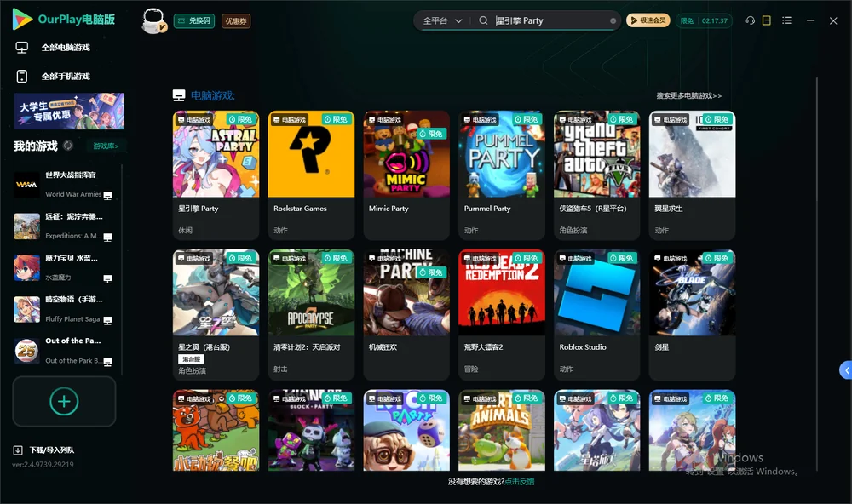Open the 兑换码 redeem code button

pos(194,21)
